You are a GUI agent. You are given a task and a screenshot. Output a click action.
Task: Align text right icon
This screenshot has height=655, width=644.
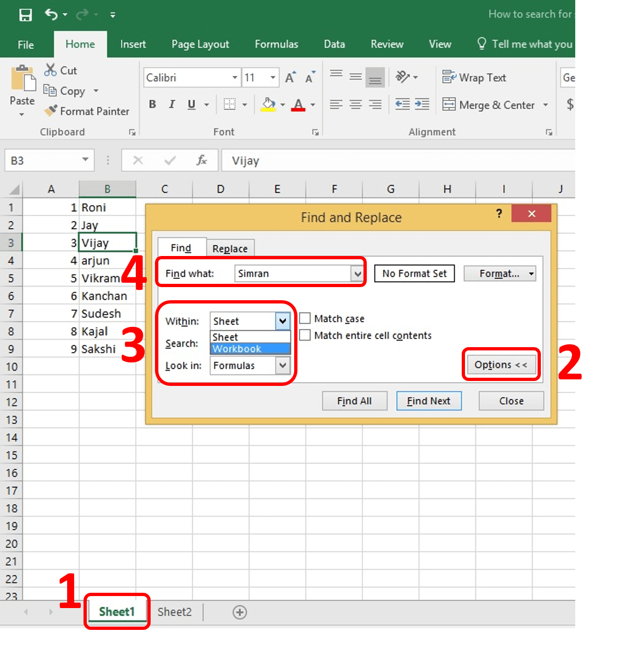375,104
